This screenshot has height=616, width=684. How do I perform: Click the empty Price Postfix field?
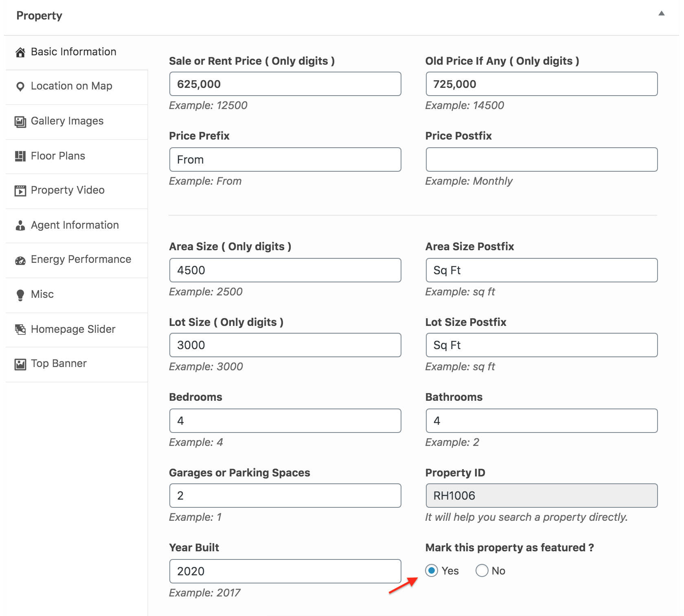coord(541,159)
